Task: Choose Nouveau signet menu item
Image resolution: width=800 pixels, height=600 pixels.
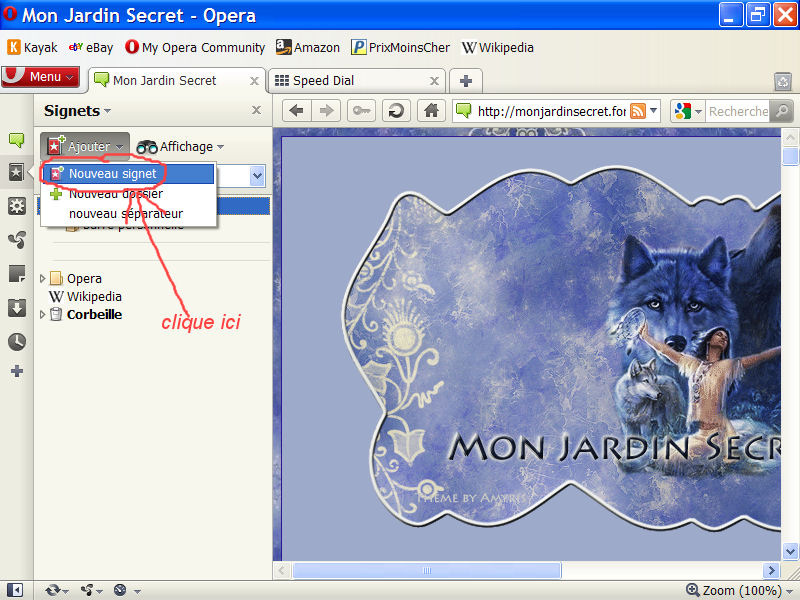Action: (x=128, y=173)
